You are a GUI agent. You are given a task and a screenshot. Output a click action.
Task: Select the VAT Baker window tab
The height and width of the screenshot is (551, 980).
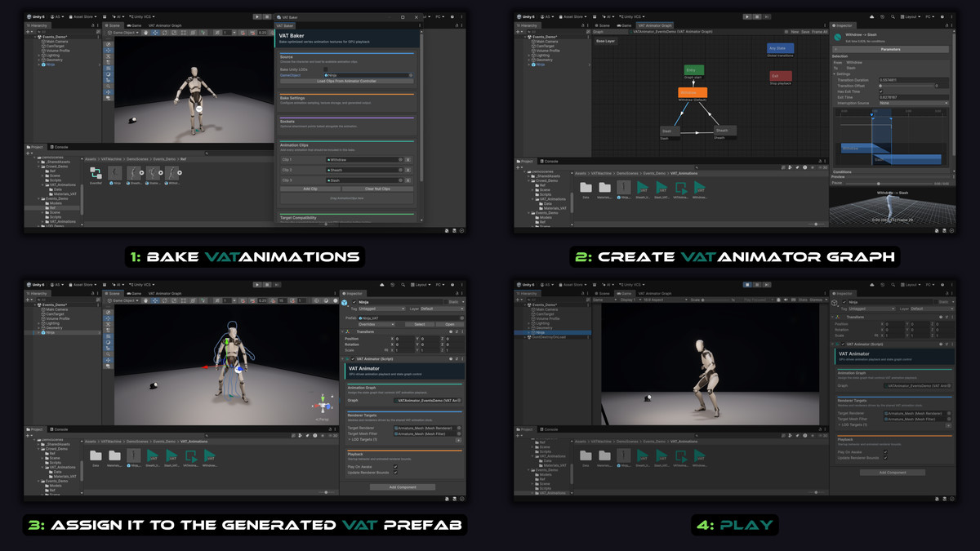(285, 25)
